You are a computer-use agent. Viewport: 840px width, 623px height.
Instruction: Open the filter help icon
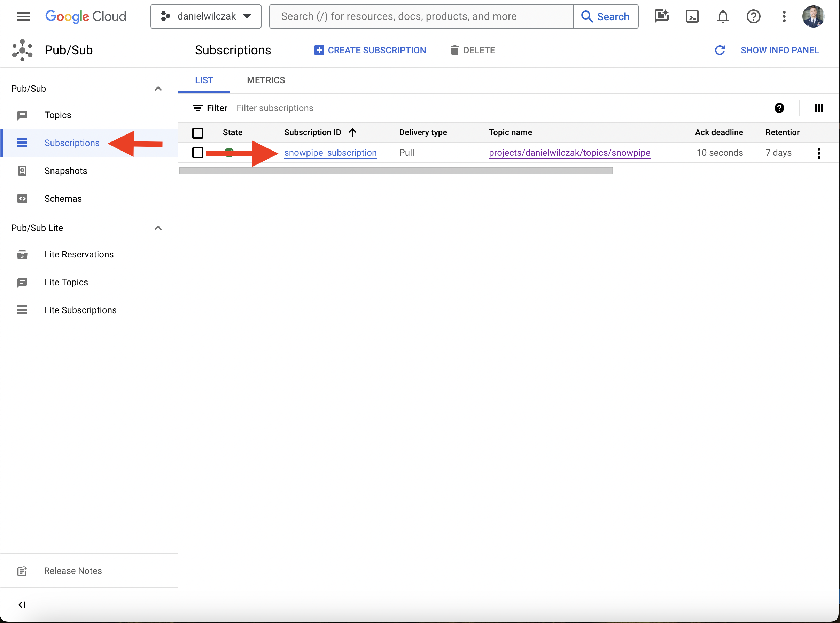click(779, 108)
